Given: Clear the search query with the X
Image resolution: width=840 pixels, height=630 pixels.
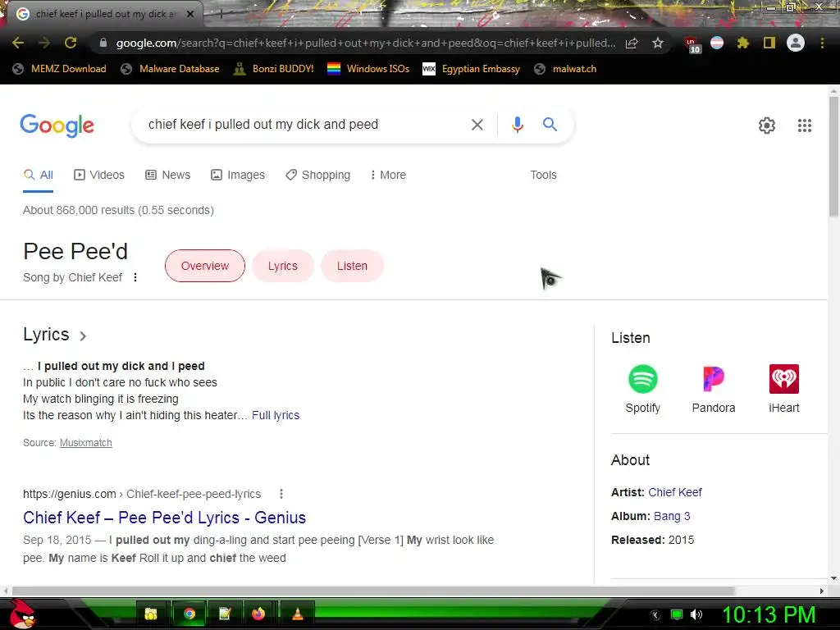Looking at the screenshot, I should click(x=477, y=125).
